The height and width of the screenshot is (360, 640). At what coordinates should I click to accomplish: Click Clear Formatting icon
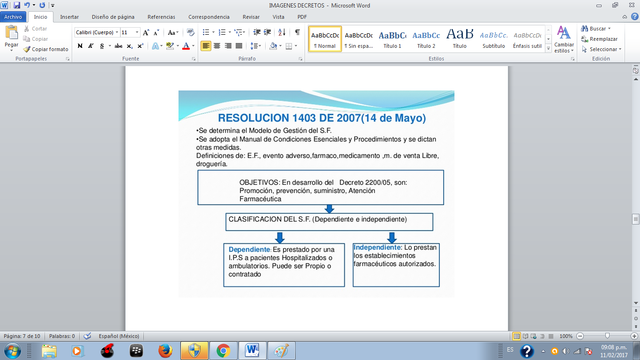point(190,32)
